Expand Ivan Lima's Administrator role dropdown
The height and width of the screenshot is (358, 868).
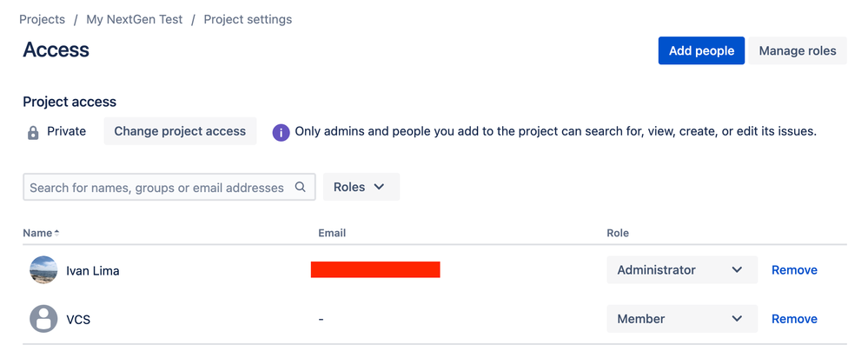click(x=682, y=270)
